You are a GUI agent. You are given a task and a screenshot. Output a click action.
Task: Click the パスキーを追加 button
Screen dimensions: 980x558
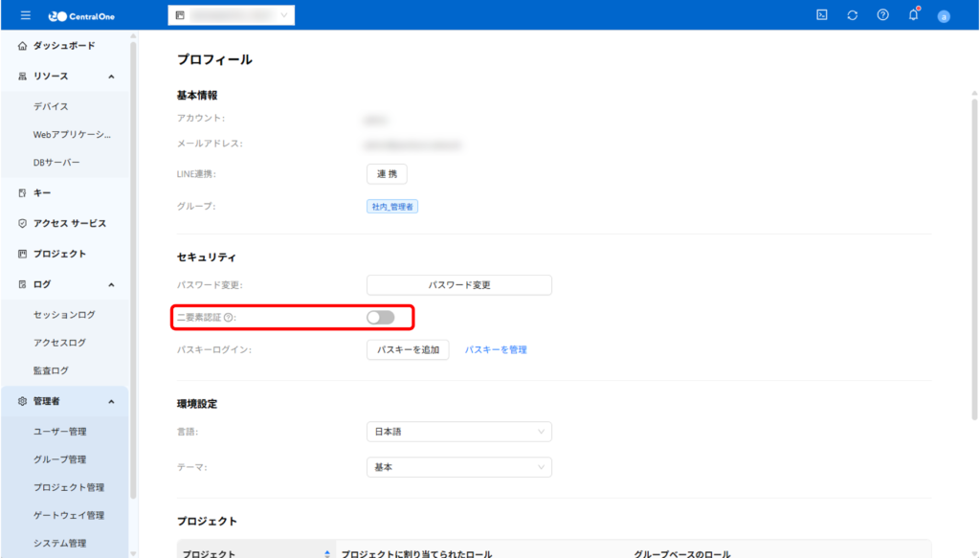pyautogui.click(x=408, y=349)
